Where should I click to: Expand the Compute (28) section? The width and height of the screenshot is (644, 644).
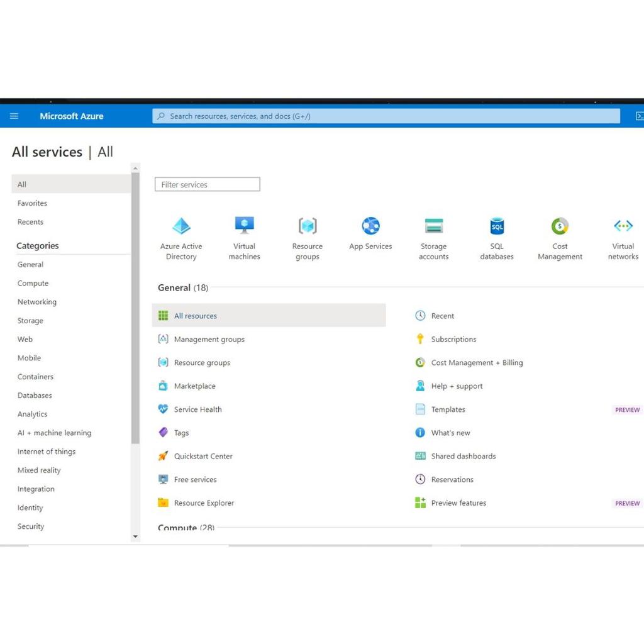pos(186,527)
